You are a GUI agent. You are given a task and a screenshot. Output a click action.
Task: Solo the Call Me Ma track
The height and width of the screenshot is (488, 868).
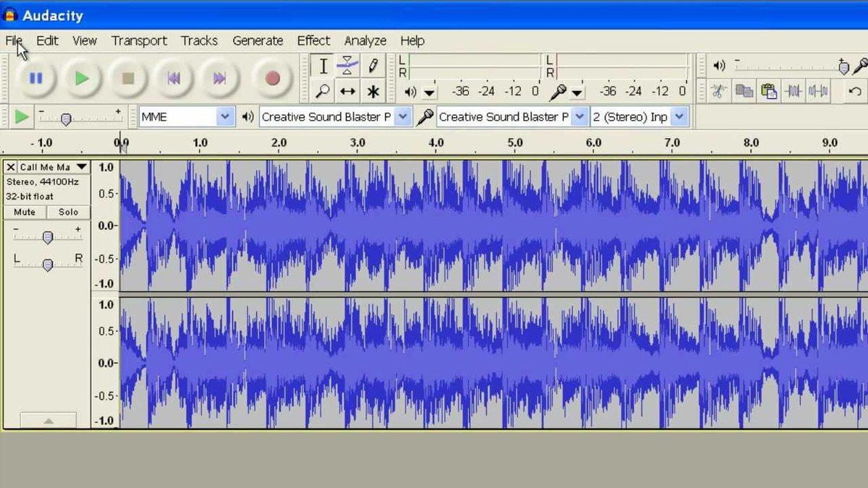(68, 212)
